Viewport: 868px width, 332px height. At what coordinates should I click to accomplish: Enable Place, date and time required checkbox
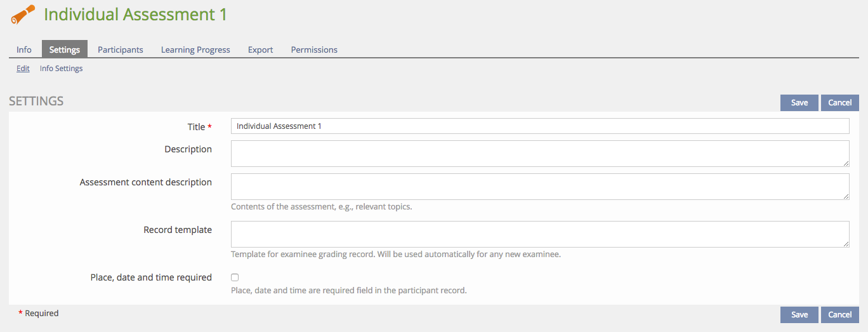click(x=235, y=277)
